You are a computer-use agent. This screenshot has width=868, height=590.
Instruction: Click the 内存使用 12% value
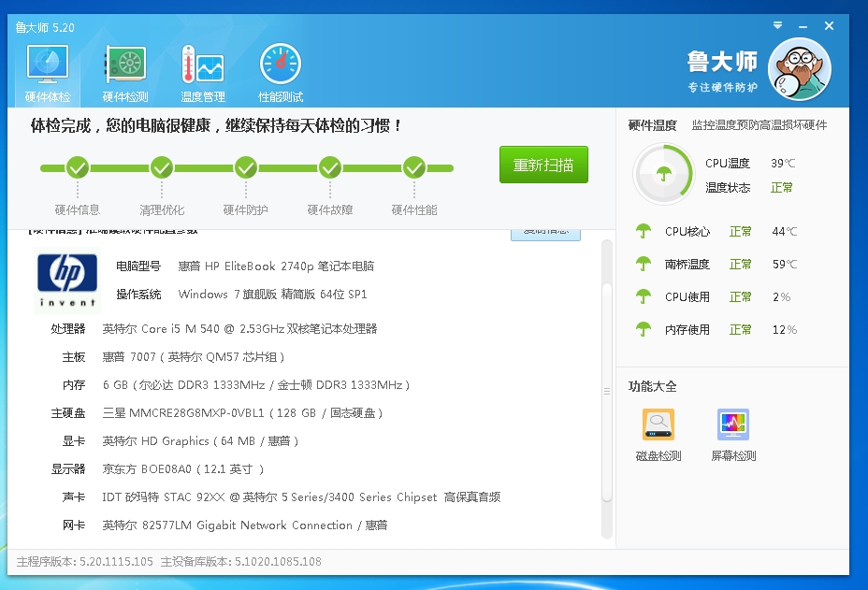pyautogui.click(x=785, y=330)
